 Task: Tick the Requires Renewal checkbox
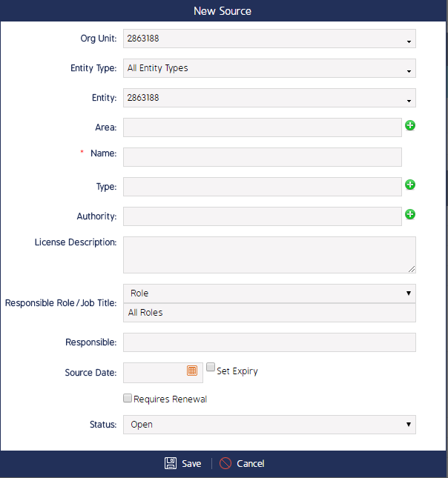[x=128, y=398]
